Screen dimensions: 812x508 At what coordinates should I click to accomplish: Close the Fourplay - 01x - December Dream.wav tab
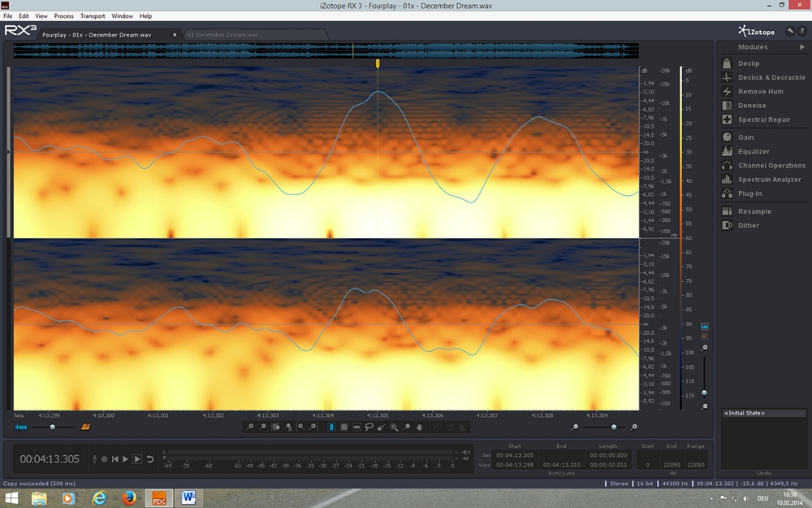tap(175, 35)
